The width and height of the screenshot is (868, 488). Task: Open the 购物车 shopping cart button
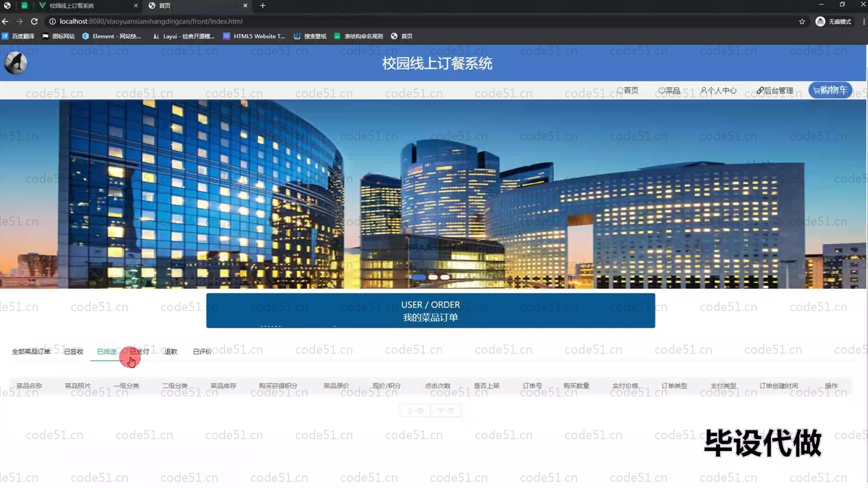830,90
